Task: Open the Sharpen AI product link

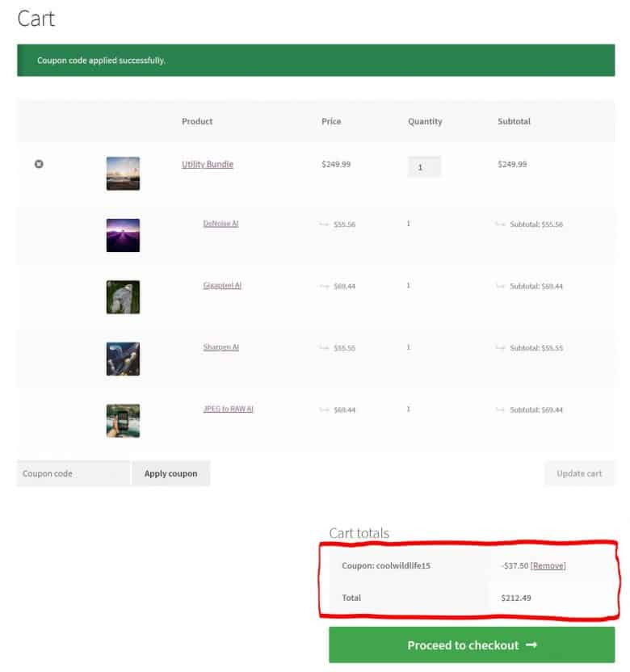Action: pyautogui.click(x=220, y=347)
